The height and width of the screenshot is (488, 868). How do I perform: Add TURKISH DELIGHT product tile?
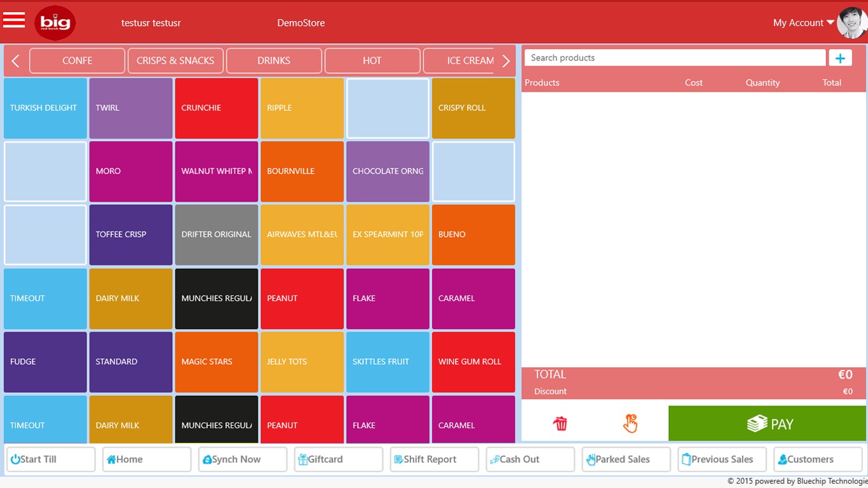[45, 108]
